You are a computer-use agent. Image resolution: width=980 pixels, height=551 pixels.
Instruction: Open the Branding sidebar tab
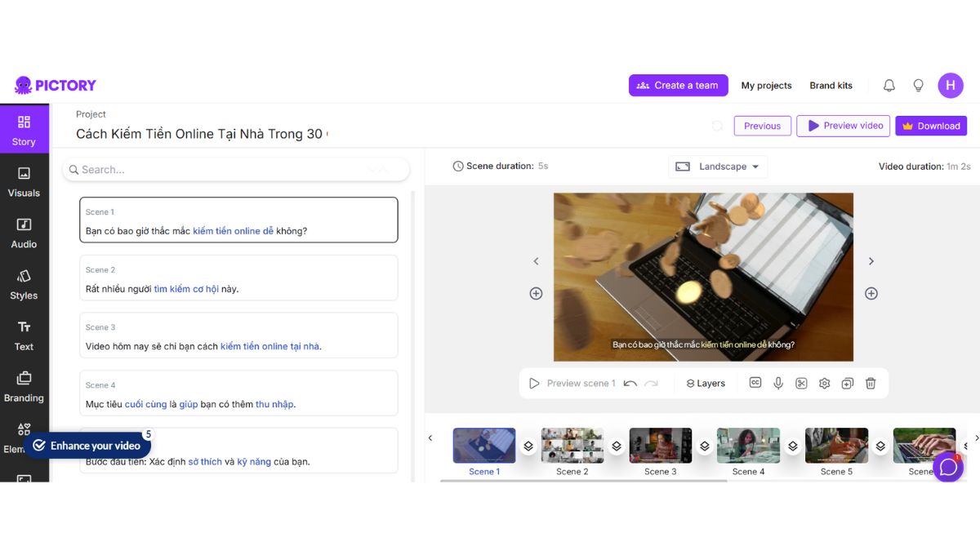point(24,387)
